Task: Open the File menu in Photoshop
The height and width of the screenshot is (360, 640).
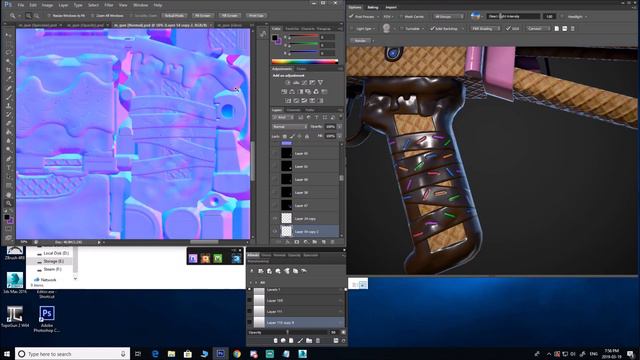Action: [21, 5]
